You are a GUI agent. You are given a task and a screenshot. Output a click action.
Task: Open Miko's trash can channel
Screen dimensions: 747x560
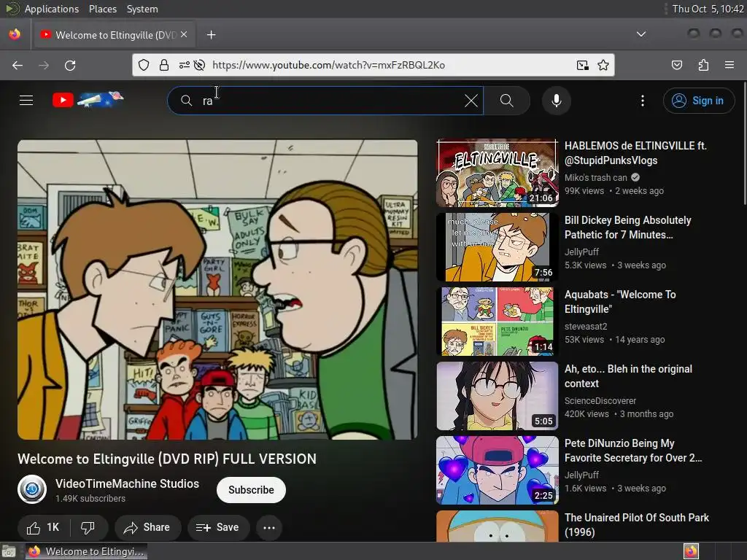(595, 178)
